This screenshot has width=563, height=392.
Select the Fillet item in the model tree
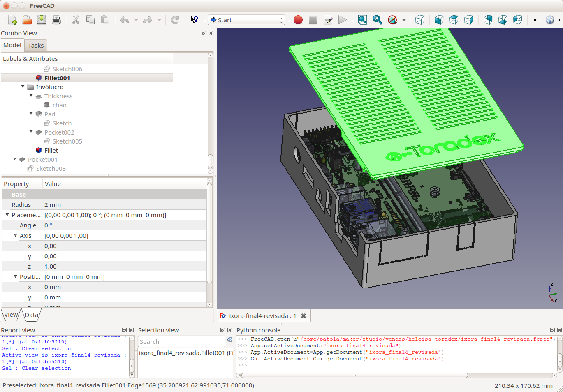click(51, 151)
